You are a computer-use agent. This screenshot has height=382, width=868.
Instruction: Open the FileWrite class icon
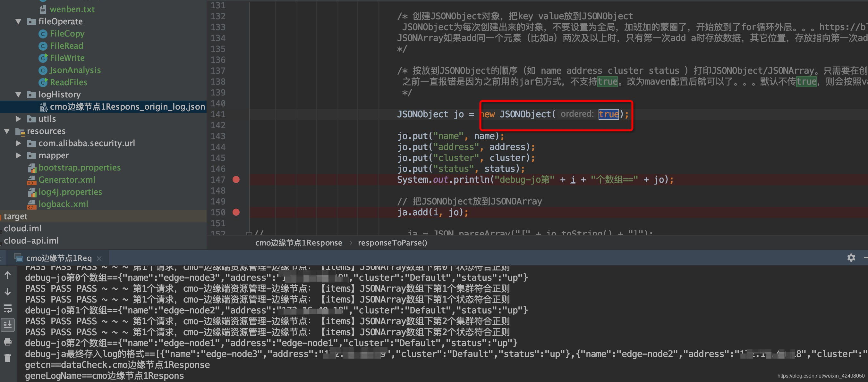43,58
